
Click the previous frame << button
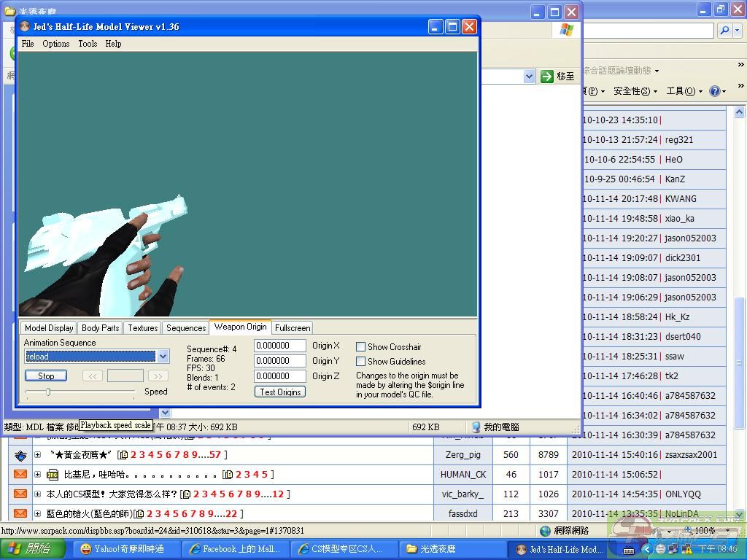pos(93,376)
